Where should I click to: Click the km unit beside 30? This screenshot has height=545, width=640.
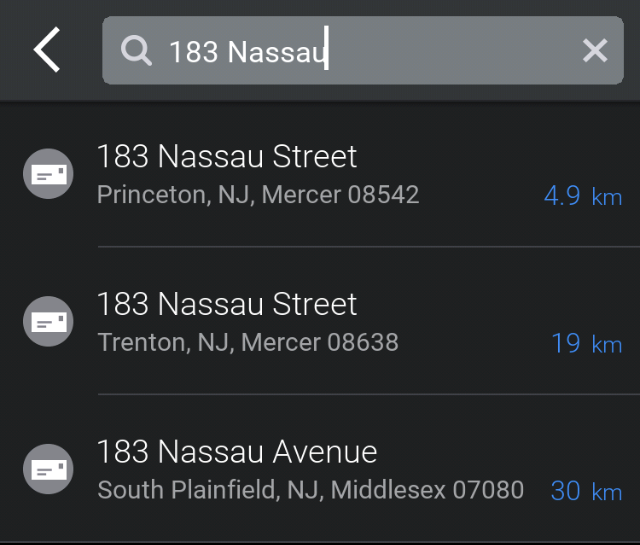[x=607, y=493]
